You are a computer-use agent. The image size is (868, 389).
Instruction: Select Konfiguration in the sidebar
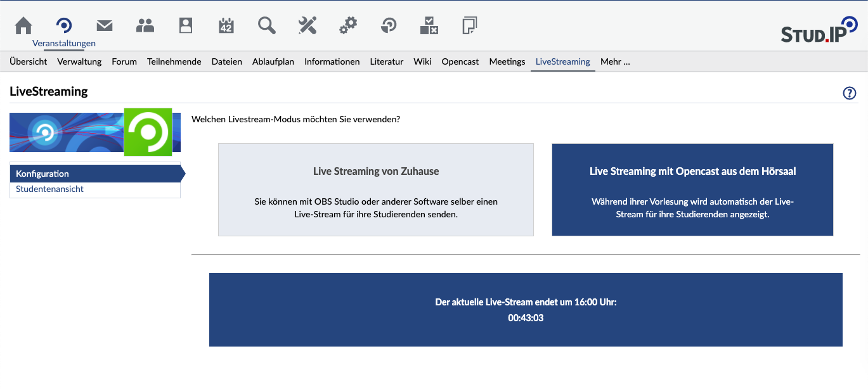click(42, 174)
